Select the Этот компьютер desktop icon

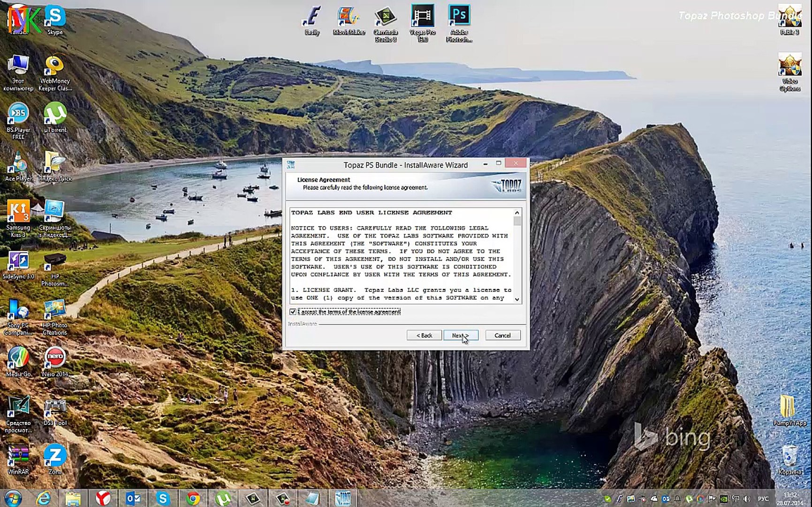(x=18, y=72)
